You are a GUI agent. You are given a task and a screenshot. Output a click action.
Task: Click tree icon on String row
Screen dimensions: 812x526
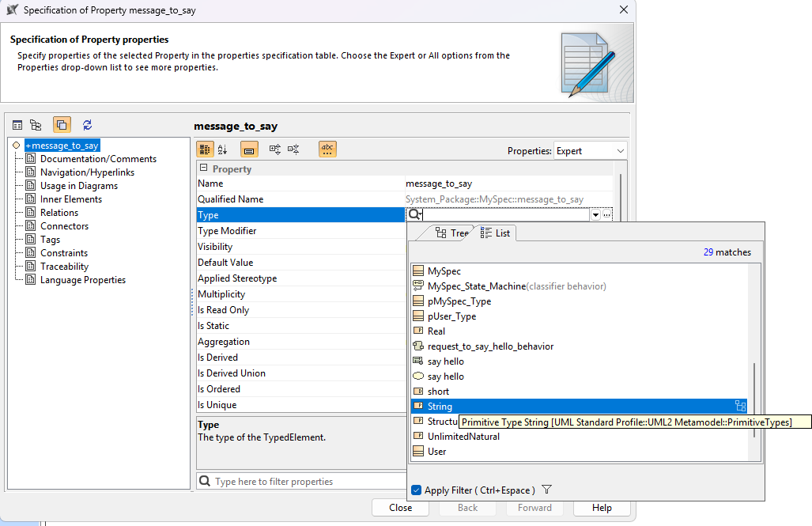click(741, 407)
